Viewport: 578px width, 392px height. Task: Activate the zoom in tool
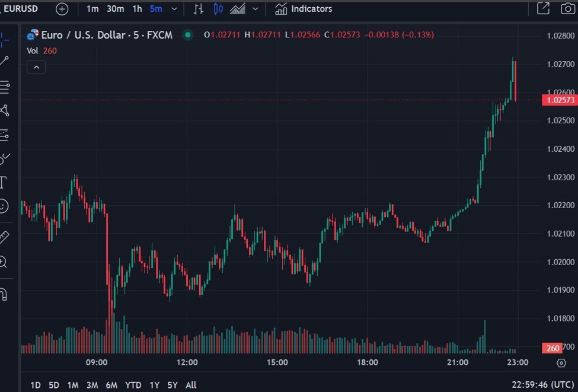[x=4, y=262]
